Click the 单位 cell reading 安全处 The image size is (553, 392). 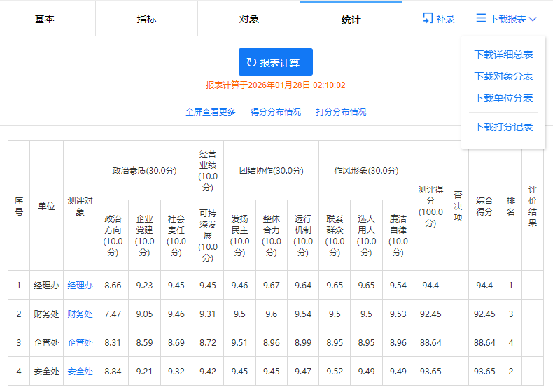[x=47, y=372]
